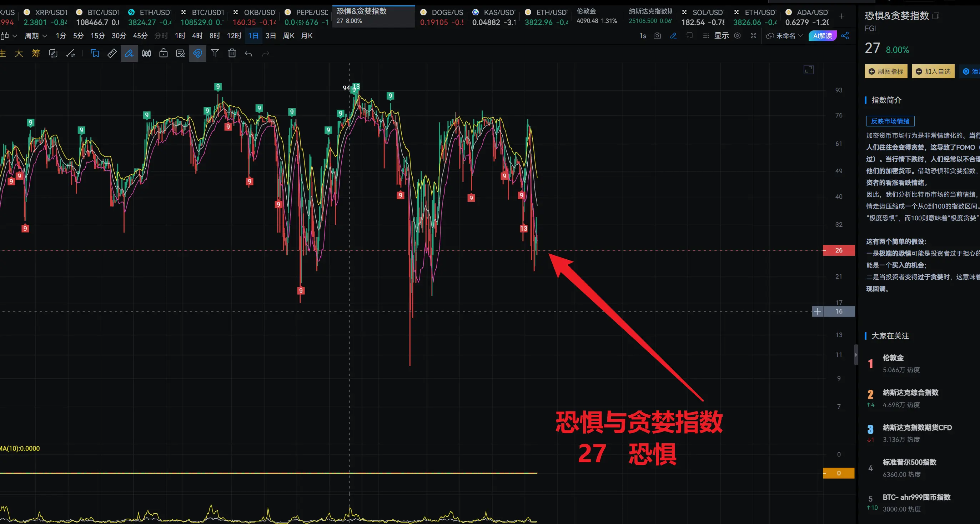Select the 1s interval option
980x524 pixels.
643,36
